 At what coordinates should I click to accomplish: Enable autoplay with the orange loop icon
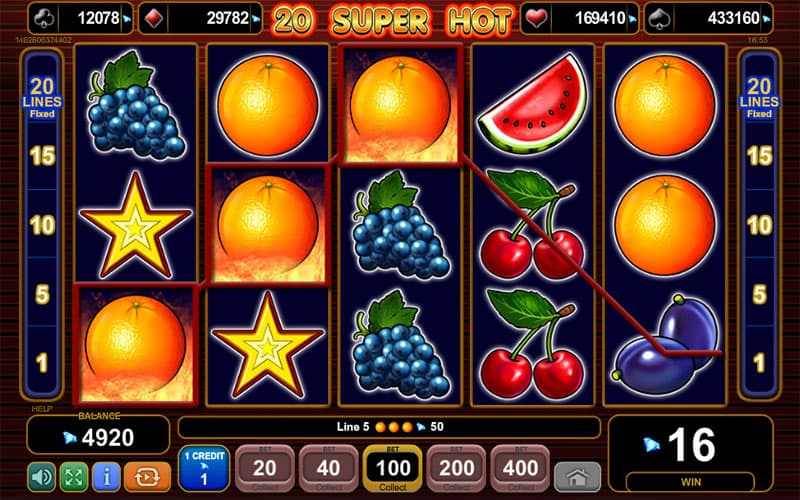tap(147, 477)
